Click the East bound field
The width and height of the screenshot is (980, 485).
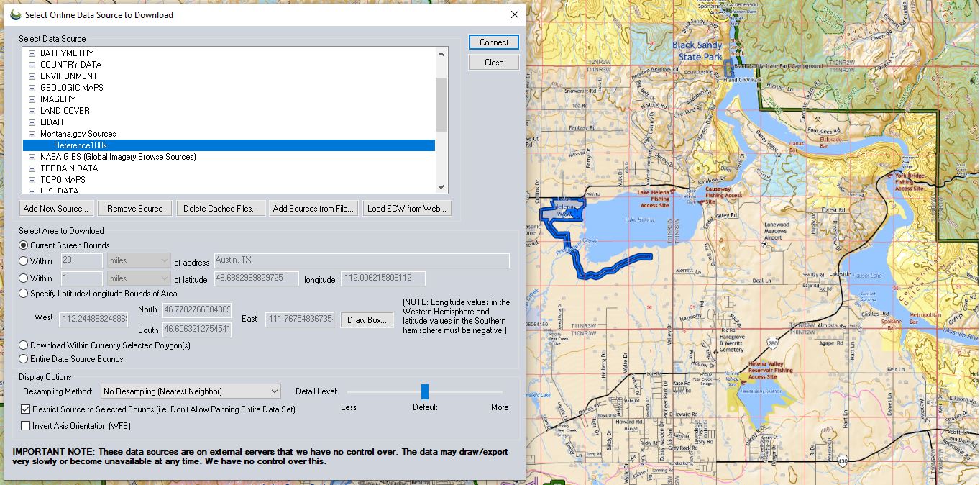click(299, 319)
